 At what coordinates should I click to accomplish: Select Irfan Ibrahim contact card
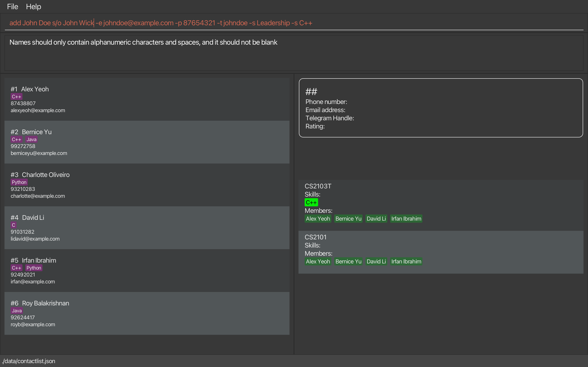pos(147,271)
